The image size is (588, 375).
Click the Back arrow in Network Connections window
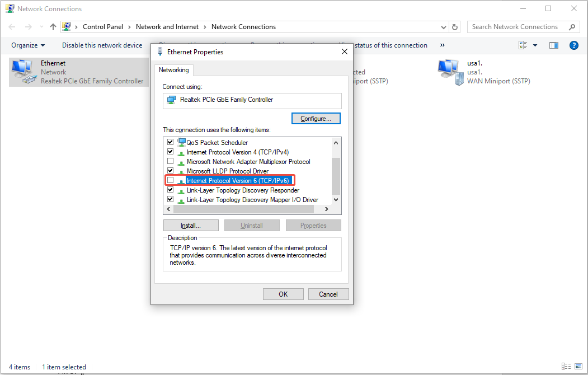pos(12,27)
